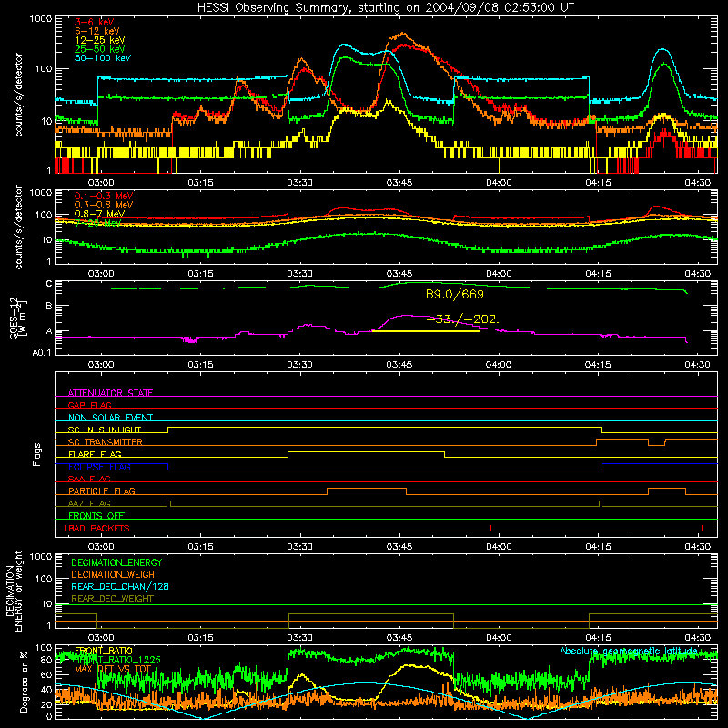Image resolution: width=728 pixels, height=728 pixels.
Task: Click the Flags axis title
Action: coord(36,454)
